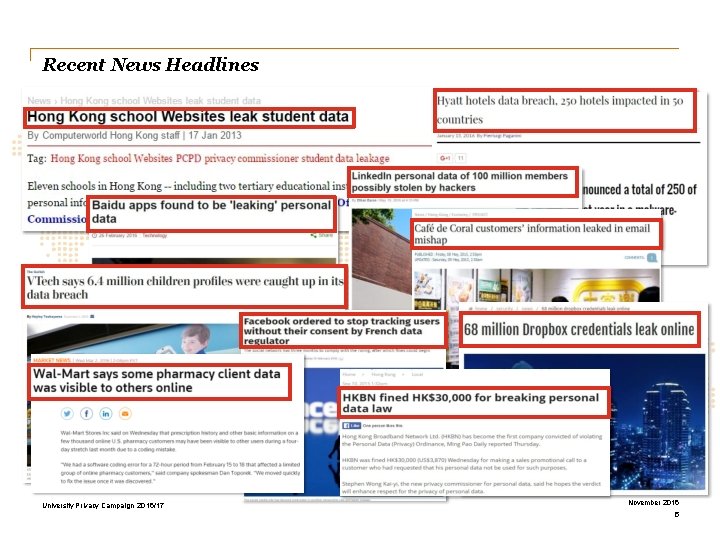
Task: Open VTech 6.4 million children profiles headline
Action: [185, 287]
